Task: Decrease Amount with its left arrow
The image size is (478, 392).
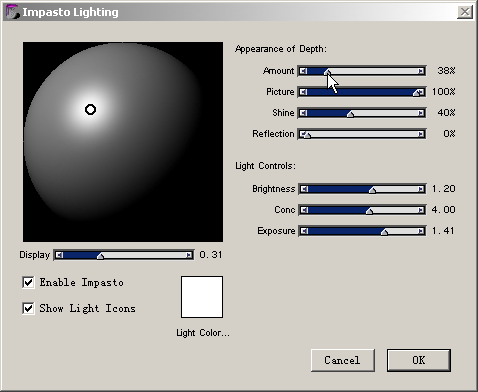Action: tap(303, 71)
